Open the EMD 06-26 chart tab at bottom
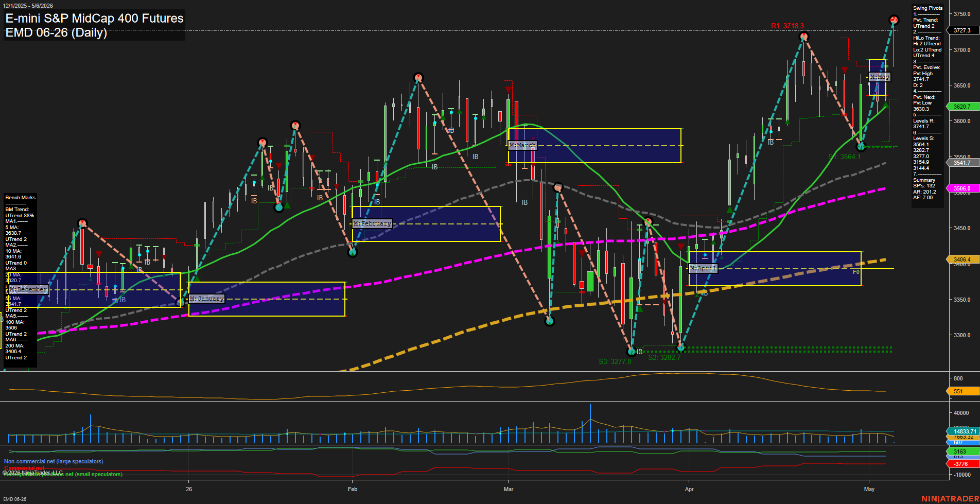Viewport: 980px width, 504px height. click(14, 499)
